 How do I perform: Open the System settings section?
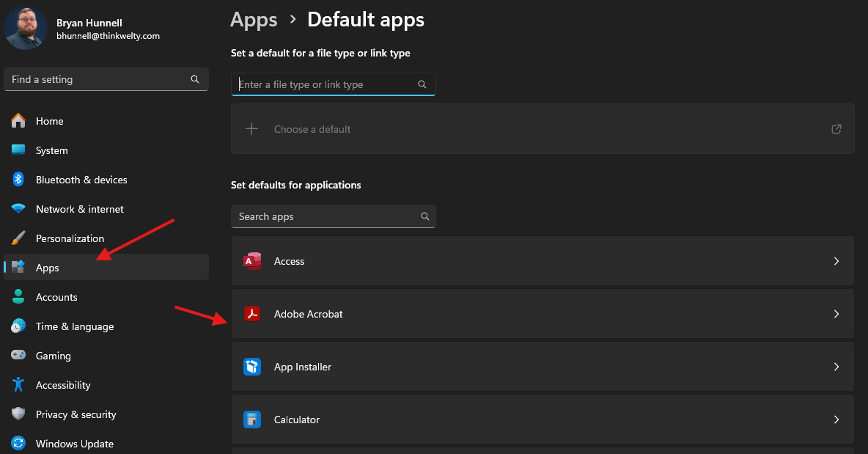pyautogui.click(x=51, y=150)
